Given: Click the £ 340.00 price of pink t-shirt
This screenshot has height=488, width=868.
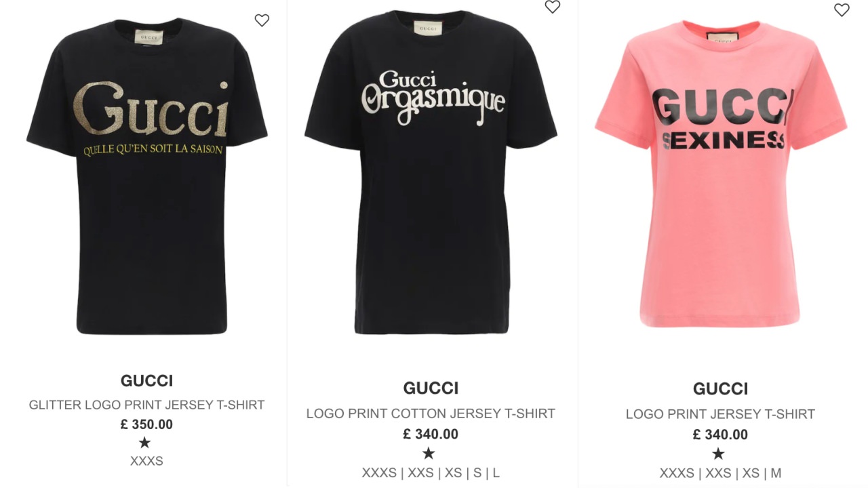Looking at the screenshot, I should (720, 434).
